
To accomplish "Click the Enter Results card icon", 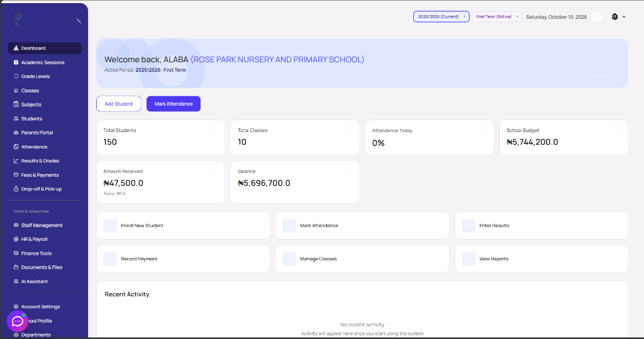I will (x=469, y=226).
